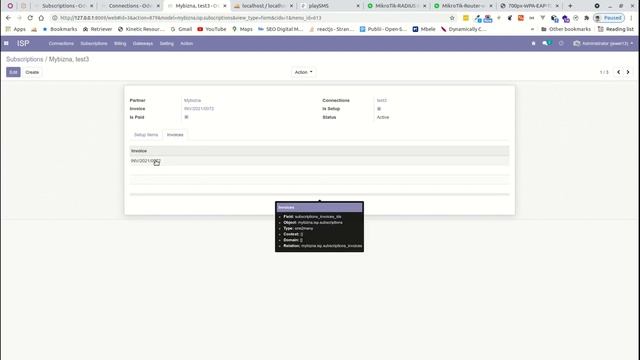Open the Mybizna partner link
This screenshot has width=640, height=360.
192,100
